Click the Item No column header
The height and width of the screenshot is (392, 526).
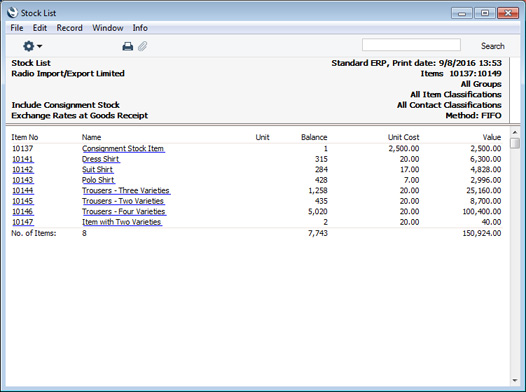click(x=25, y=137)
